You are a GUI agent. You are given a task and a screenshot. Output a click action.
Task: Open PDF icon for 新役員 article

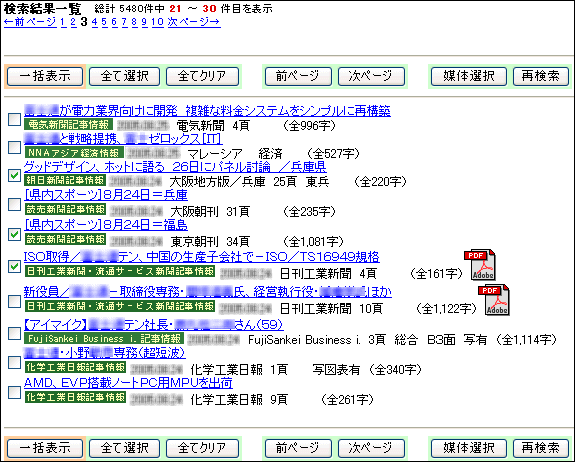click(494, 300)
